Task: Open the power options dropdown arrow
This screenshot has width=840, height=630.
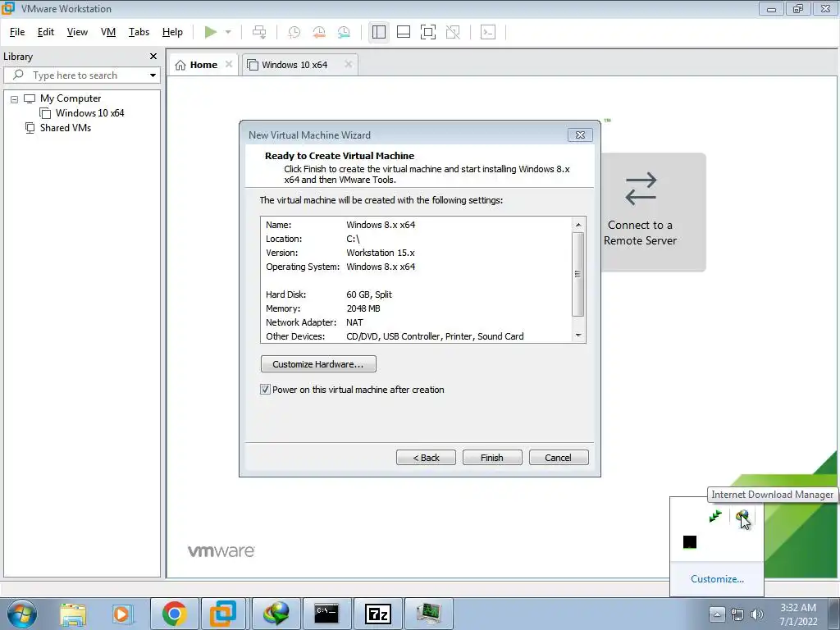Action: tap(228, 32)
